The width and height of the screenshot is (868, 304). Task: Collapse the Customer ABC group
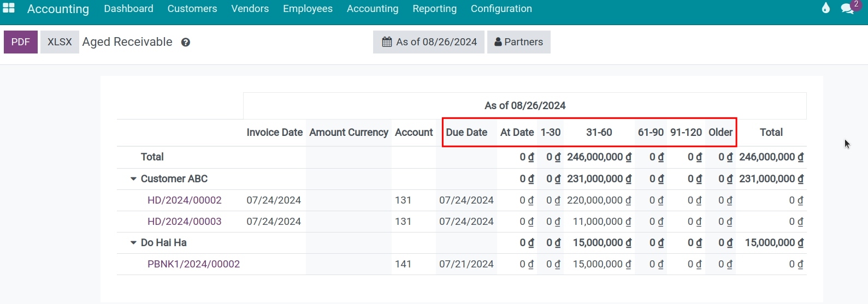pos(133,179)
